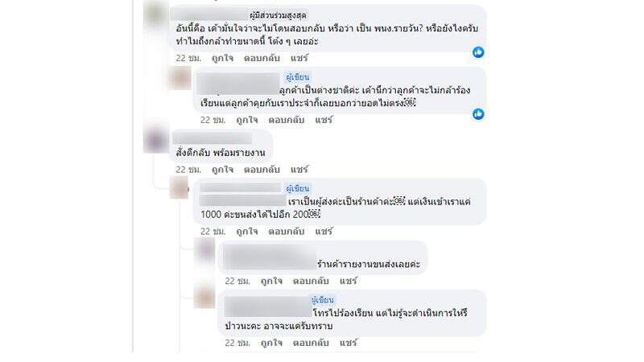This screenshot has height=362, width=644.
Task: Open like reaction on ลูกค้าเป็นต่างชาติ reply
Action: (477, 114)
